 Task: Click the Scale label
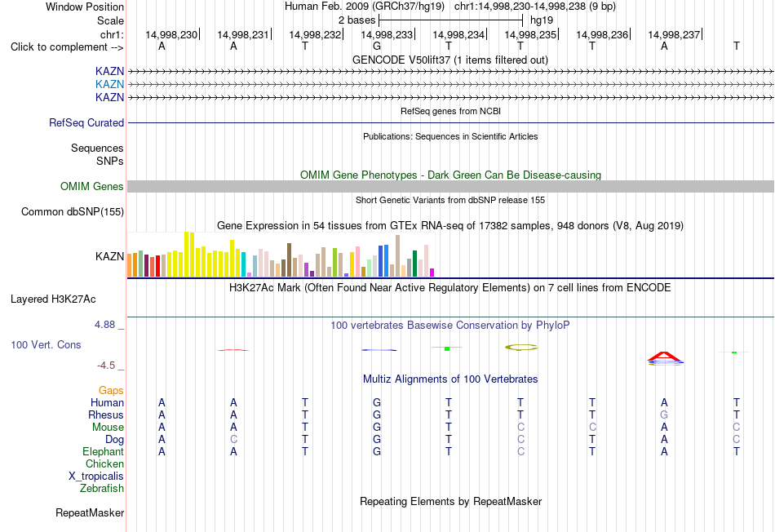pyautogui.click(x=110, y=20)
